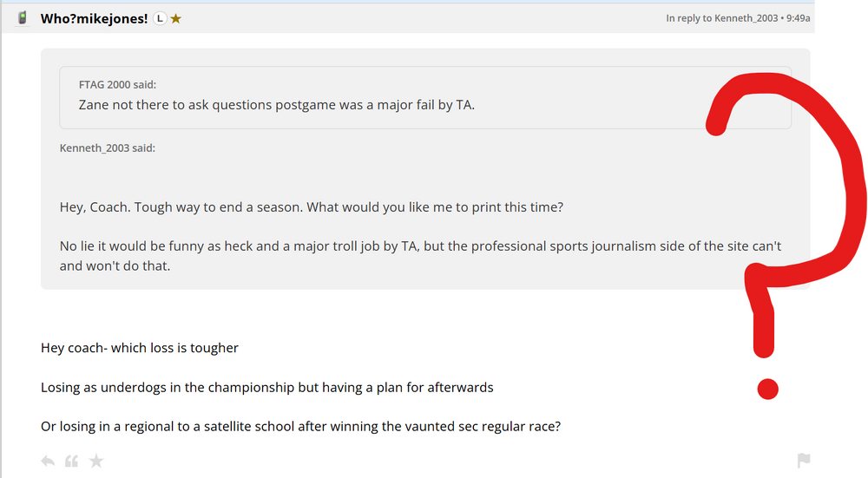This screenshot has height=478, width=868.
Task: Click the 9:49a post timestamp
Action: click(797, 18)
